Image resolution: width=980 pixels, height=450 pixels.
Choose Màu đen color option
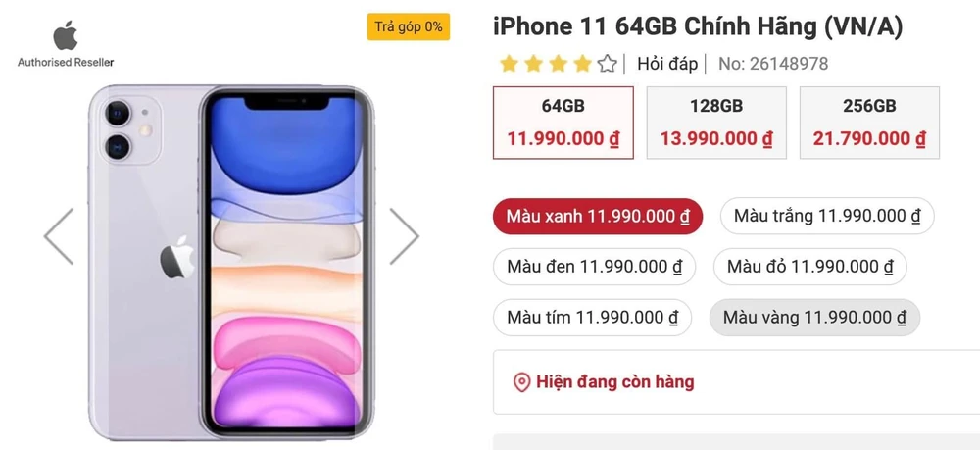595,267
